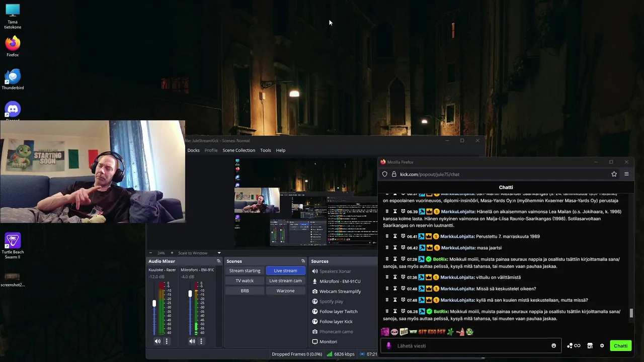Click hourglass timeout on 08.28 BotRix message
The height and width of the screenshot is (362, 644).
[x=395, y=312]
